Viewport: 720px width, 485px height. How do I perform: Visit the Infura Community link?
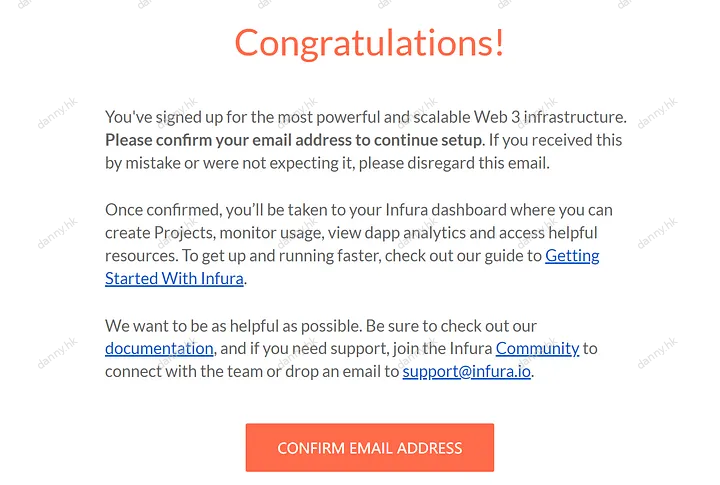(x=538, y=349)
